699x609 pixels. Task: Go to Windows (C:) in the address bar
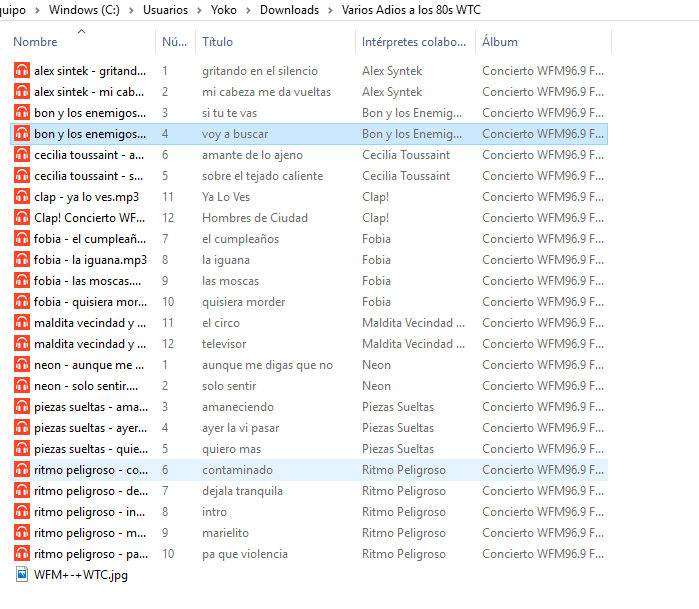84,10
